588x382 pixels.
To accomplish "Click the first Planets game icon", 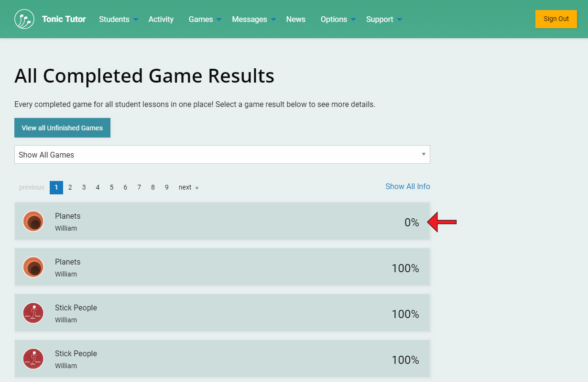I will click(x=33, y=221).
